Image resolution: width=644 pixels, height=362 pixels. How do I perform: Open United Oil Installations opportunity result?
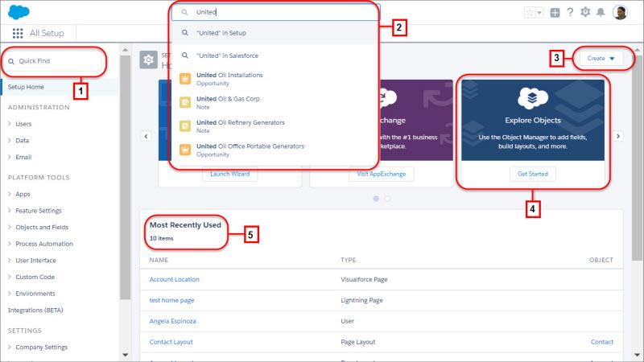274,79
